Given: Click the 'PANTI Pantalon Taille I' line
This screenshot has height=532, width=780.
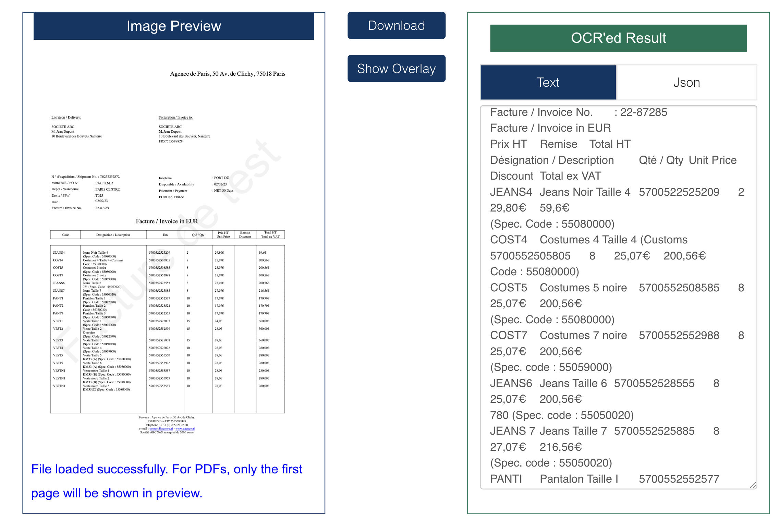Looking at the screenshot, I should click(605, 479).
